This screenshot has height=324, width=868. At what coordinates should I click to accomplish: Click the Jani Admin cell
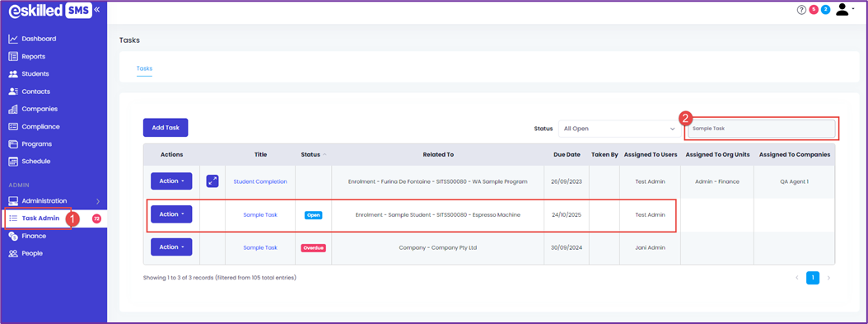pos(651,247)
